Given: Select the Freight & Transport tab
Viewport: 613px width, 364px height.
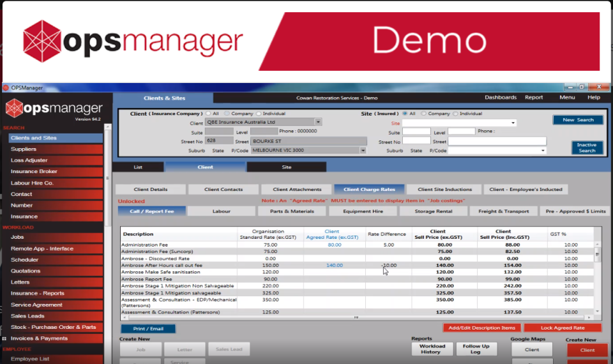Looking at the screenshot, I should [504, 211].
